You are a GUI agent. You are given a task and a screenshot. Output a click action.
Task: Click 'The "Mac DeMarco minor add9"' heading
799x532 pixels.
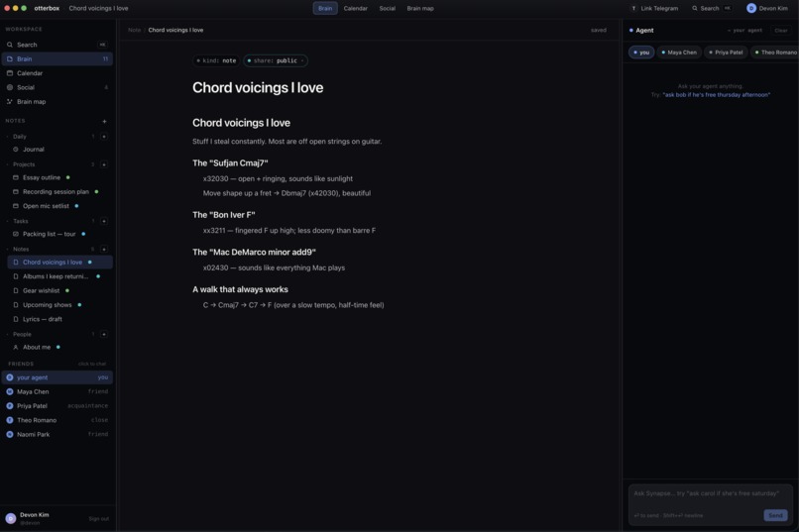pyautogui.click(x=254, y=252)
